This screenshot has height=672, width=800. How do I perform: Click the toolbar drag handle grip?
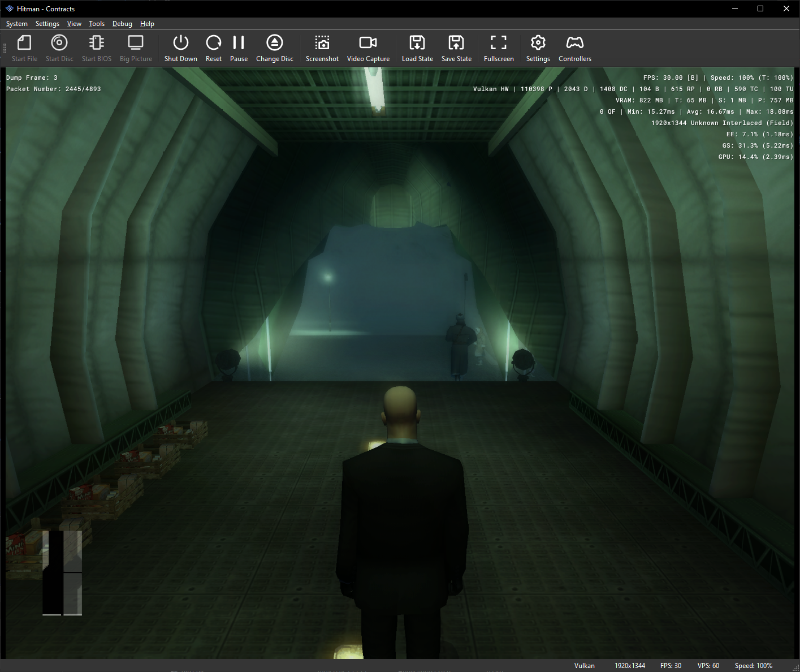pyautogui.click(x=5, y=49)
